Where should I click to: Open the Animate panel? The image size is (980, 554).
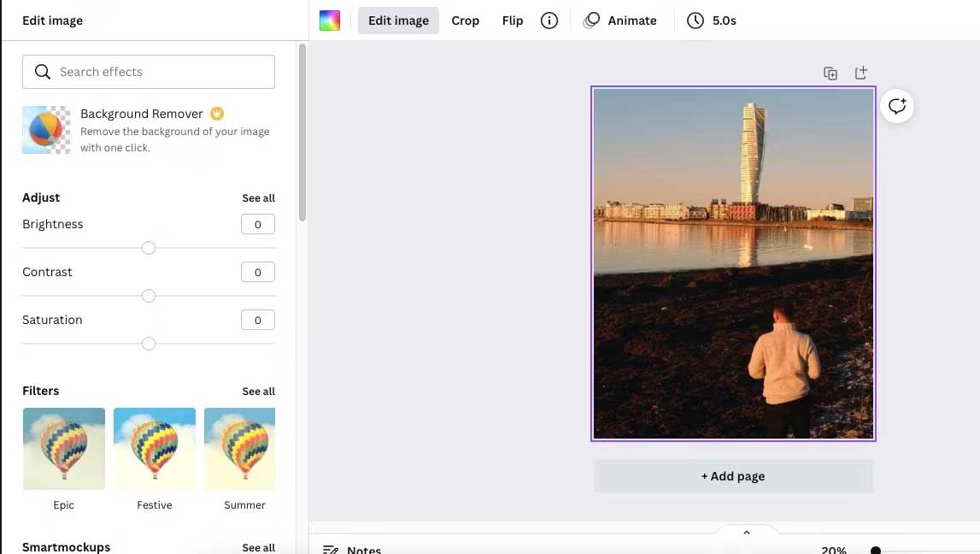coord(621,20)
